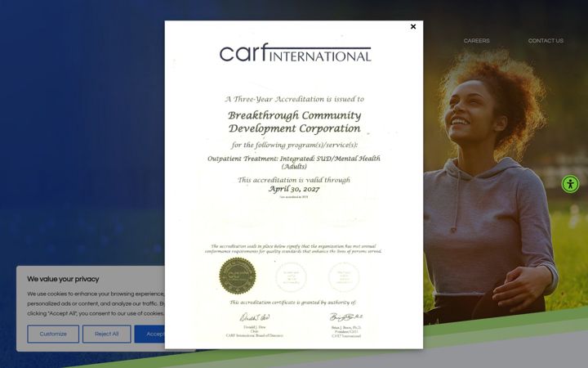Close the CARF certificate popup
The image size is (588, 368).
(413, 27)
